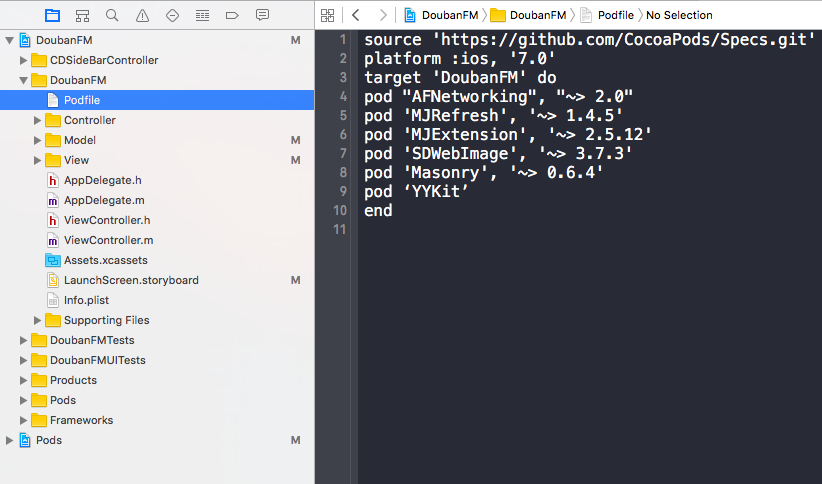Viewport: 822px width, 484px height.
Task: Collapse the DoubanFM project root
Action: point(9,40)
